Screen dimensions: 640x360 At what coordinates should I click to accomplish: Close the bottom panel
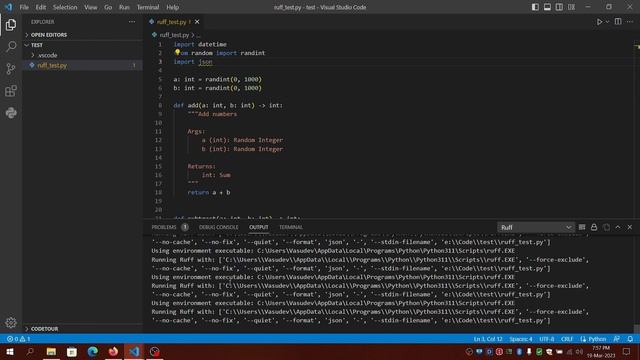630,227
